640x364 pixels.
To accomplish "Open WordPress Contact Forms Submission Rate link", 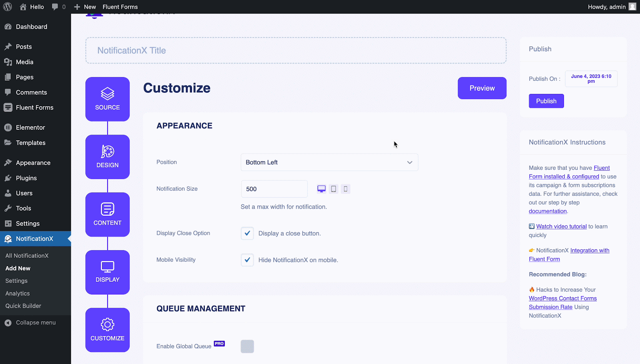I will click(x=563, y=302).
